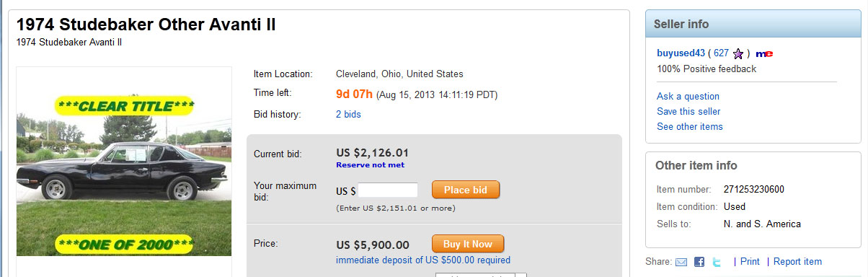Open the seller's 'me' page icon

click(765, 53)
